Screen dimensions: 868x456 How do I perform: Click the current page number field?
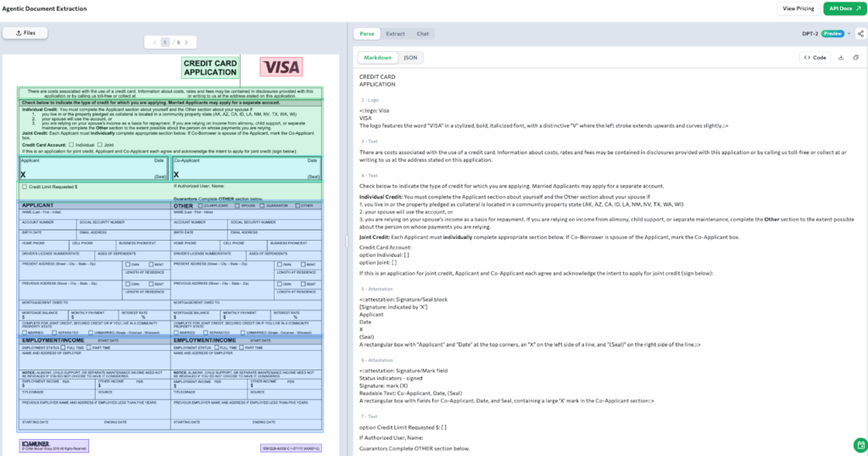click(x=166, y=42)
